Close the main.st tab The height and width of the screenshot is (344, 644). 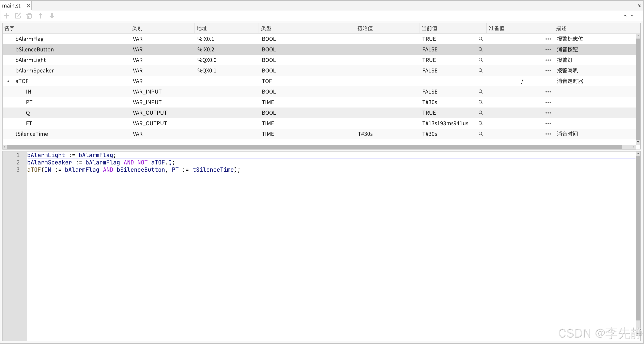click(29, 5)
